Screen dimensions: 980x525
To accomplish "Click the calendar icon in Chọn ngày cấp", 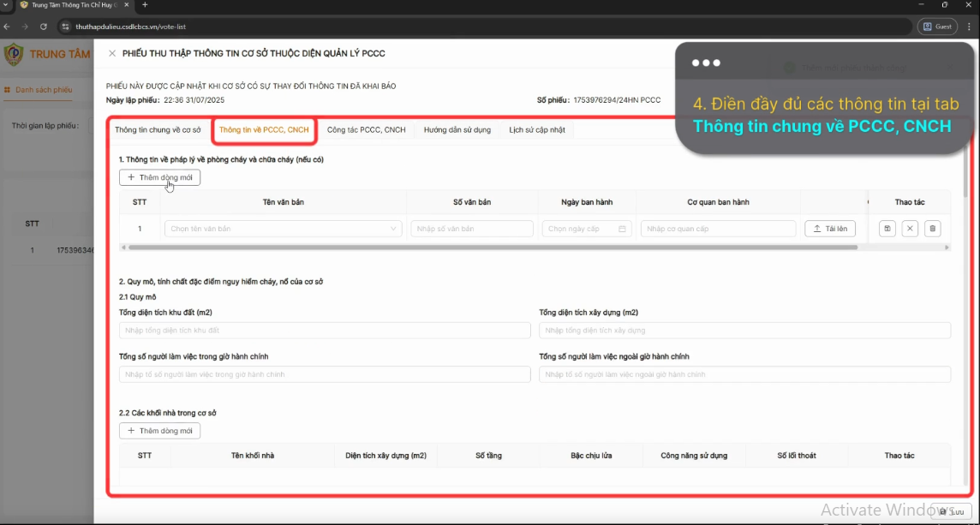I will (622, 229).
